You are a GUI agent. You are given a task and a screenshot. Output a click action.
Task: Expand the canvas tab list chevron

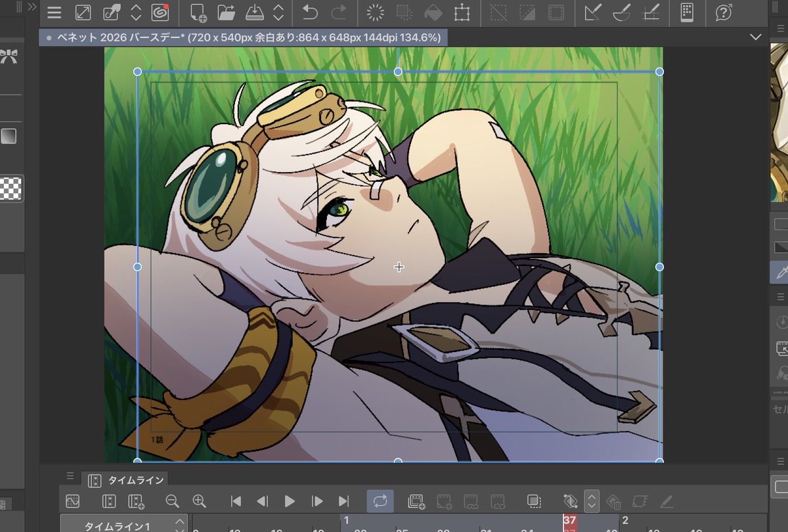coord(755,37)
